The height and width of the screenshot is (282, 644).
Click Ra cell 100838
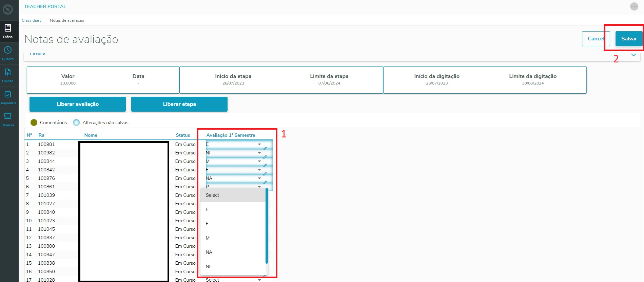point(46,263)
